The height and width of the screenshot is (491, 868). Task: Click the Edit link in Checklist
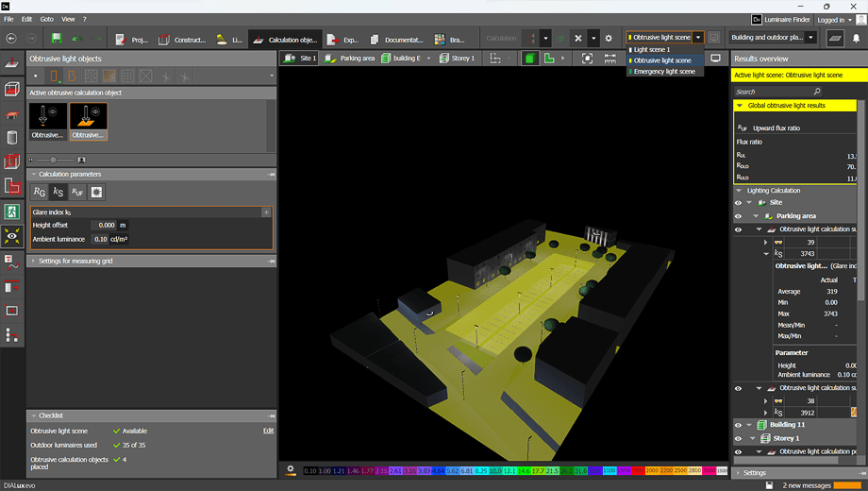[268, 431]
